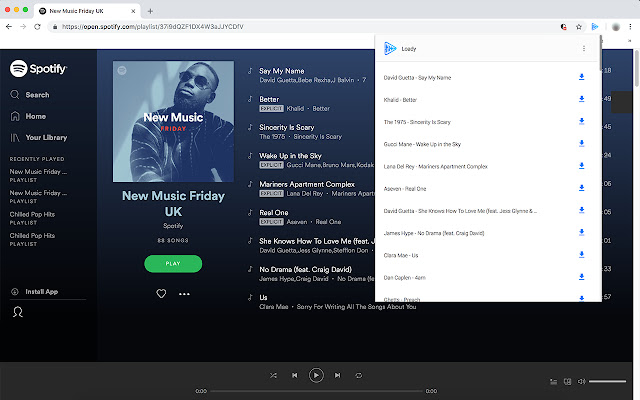Select the No Drama (feat. Craig David) track

point(305,269)
